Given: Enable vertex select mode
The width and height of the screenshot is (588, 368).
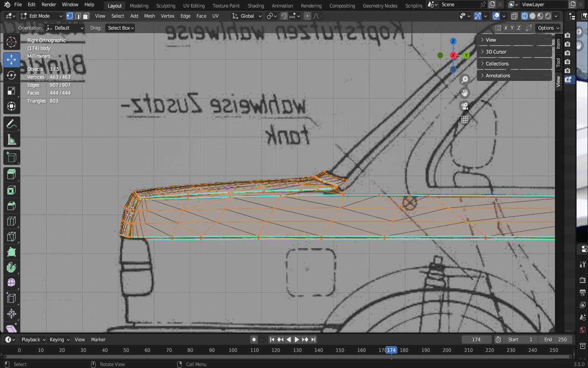Looking at the screenshot, I should [70, 16].
